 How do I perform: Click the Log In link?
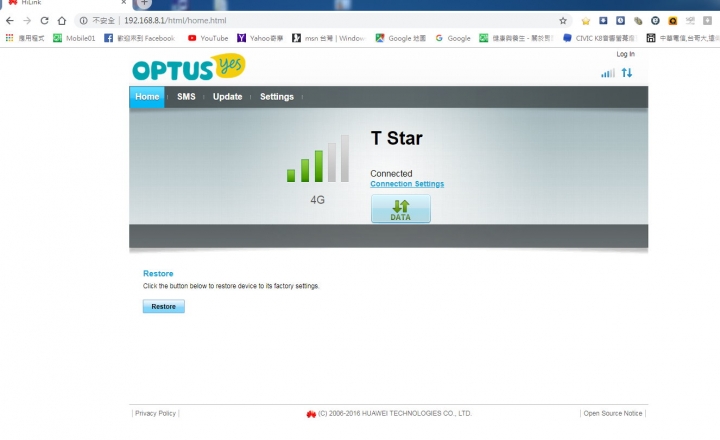point(625,54)
